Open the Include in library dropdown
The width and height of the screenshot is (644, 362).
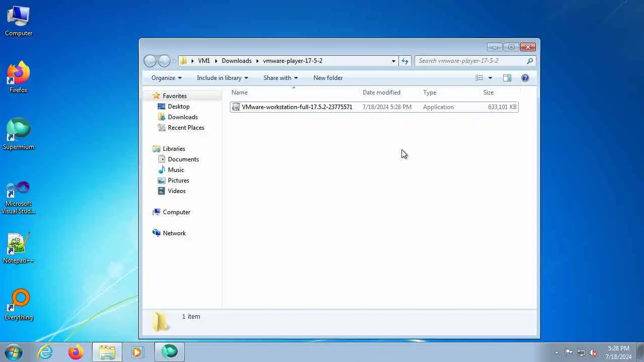tap(222, 78)
